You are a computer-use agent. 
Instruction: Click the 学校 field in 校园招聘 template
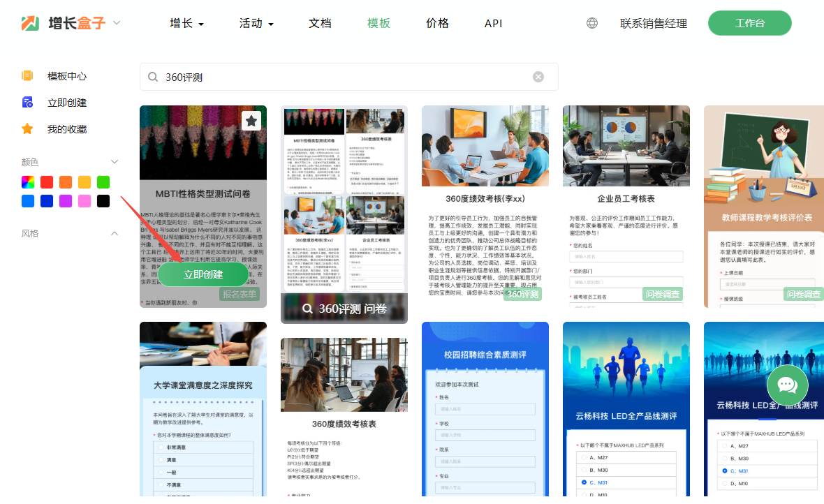(485, 435)
